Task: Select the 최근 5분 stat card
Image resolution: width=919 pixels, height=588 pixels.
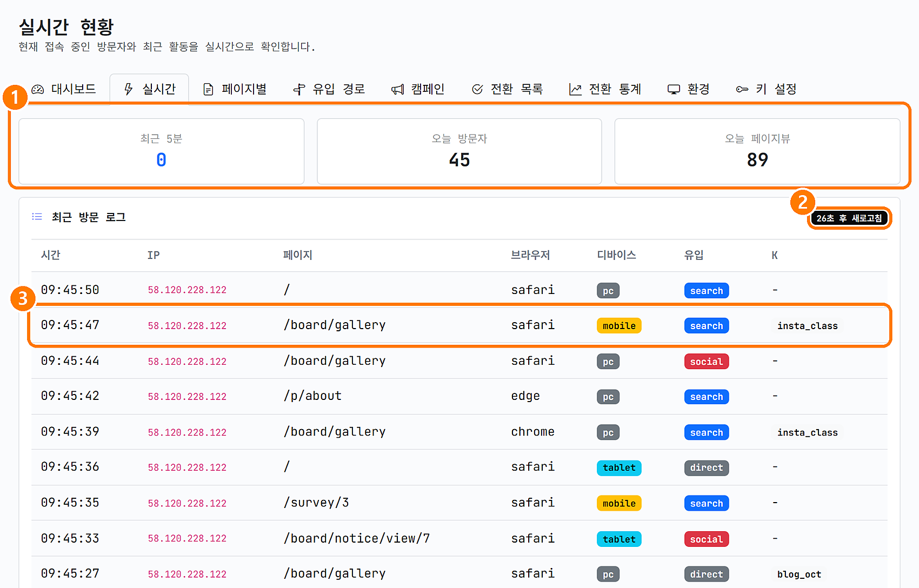Action: (x=161, y=151)
